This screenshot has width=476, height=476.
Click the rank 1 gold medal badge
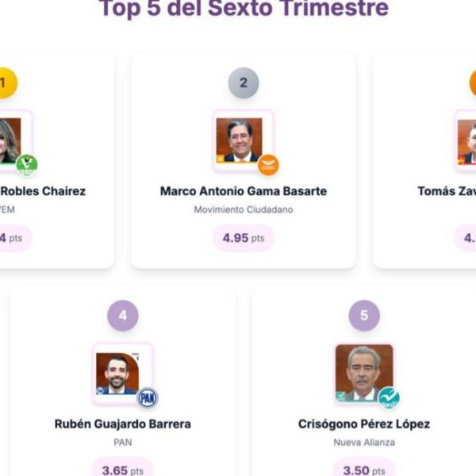(5, 83)
